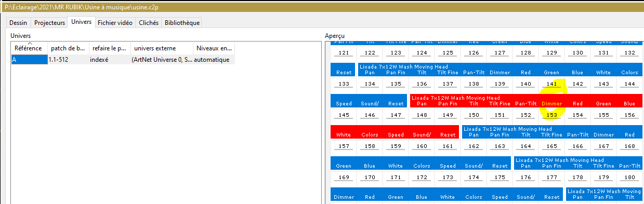
Task: Click the 'refaire le p...' column header
Action: point(110,48)
